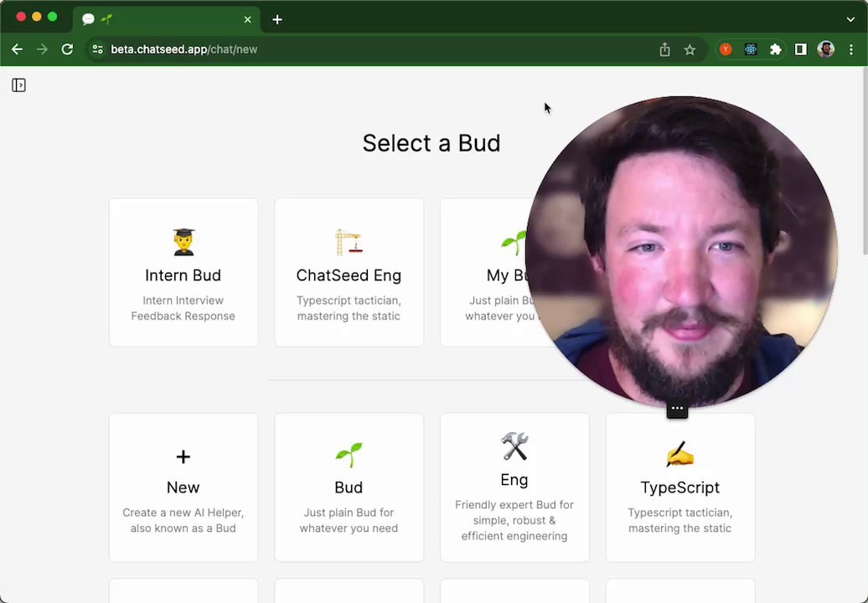Bookmark this page with the star icon
The image size is (868, 603).
[x=690, y=49]
